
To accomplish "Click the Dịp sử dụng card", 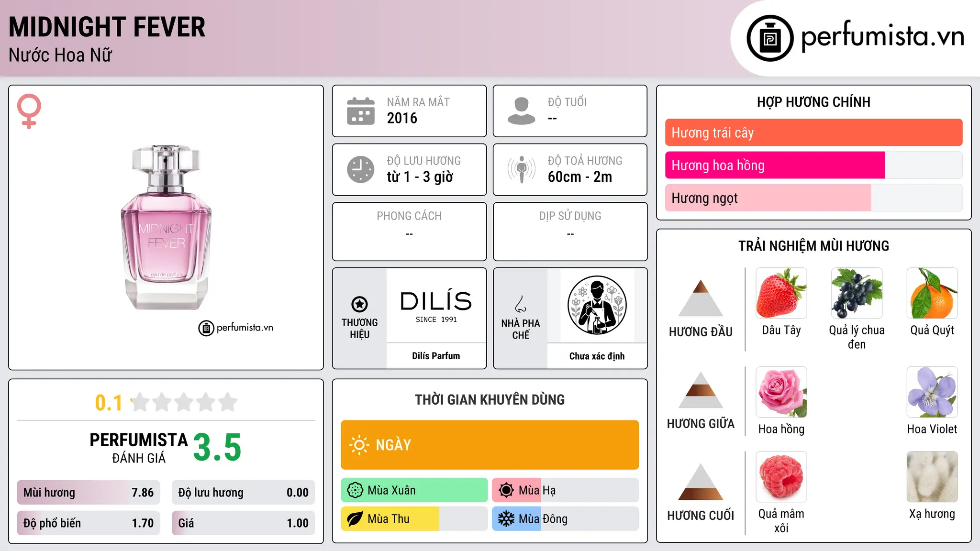I will point(570,231).
